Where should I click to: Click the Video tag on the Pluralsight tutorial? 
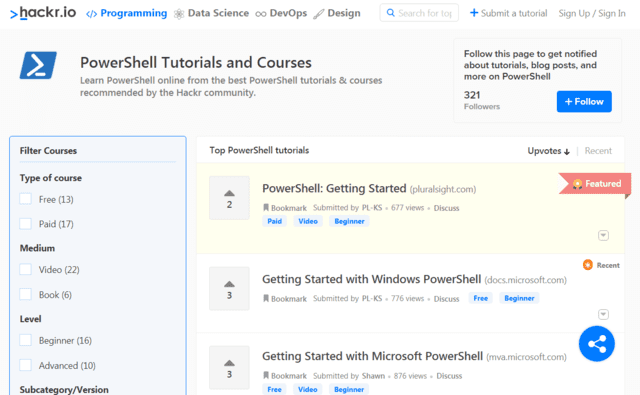point(308,221)
